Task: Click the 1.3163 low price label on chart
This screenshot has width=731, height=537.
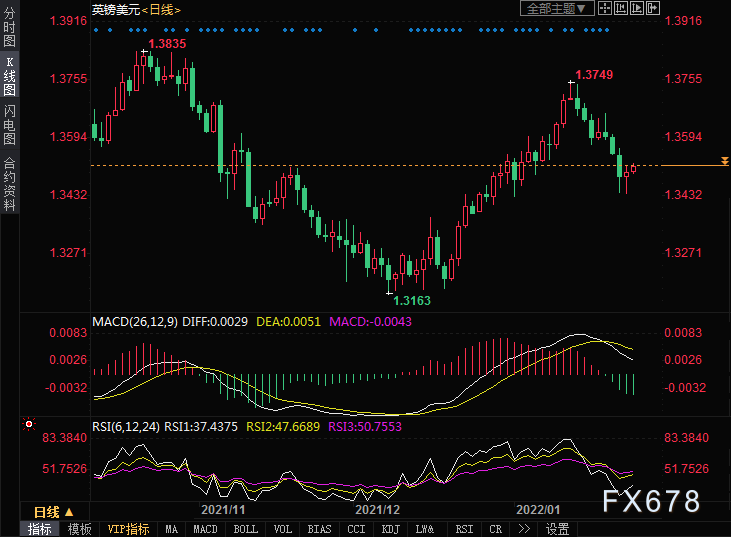Action: pos(412,299)
